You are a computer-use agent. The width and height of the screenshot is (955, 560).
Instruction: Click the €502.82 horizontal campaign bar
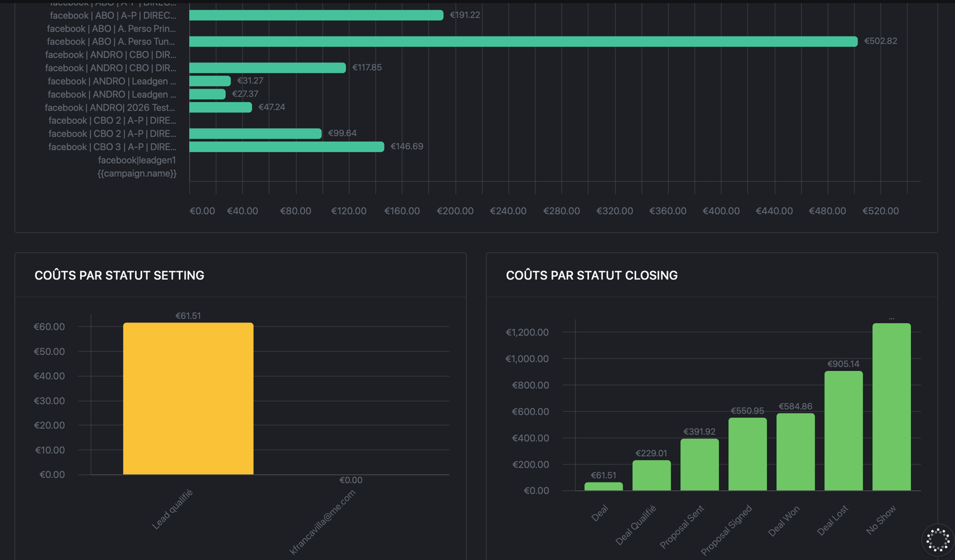[523, 41]
